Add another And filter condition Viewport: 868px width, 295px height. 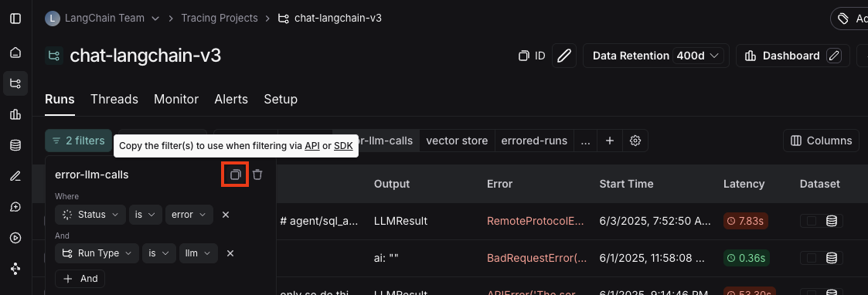tap(80, 278)
